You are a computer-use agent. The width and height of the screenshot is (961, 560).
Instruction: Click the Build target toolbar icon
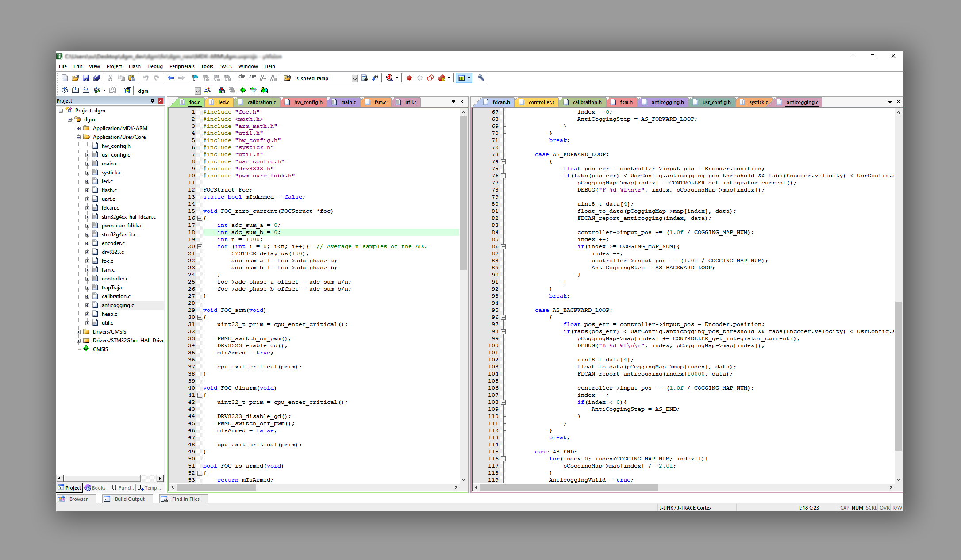75,90
